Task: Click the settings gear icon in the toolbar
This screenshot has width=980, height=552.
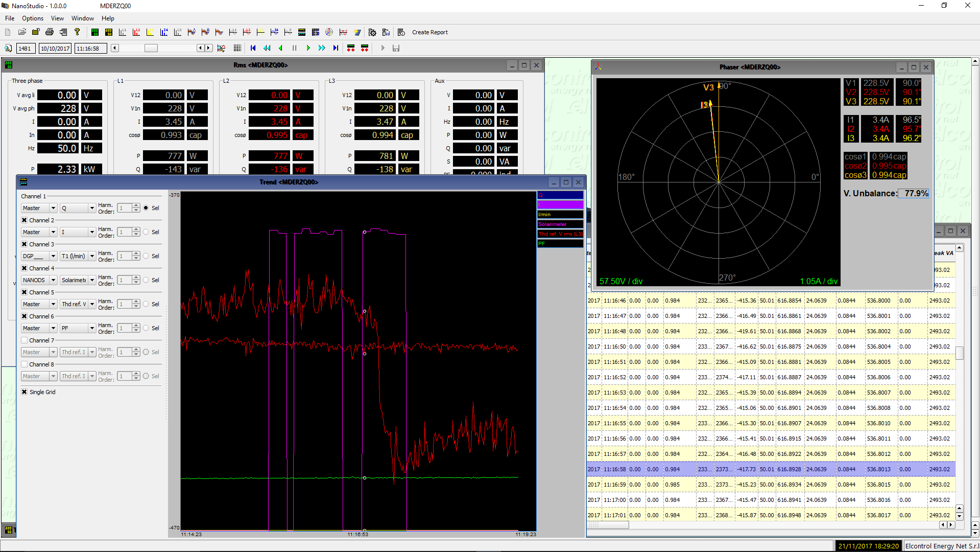Action: coord(372,32)
